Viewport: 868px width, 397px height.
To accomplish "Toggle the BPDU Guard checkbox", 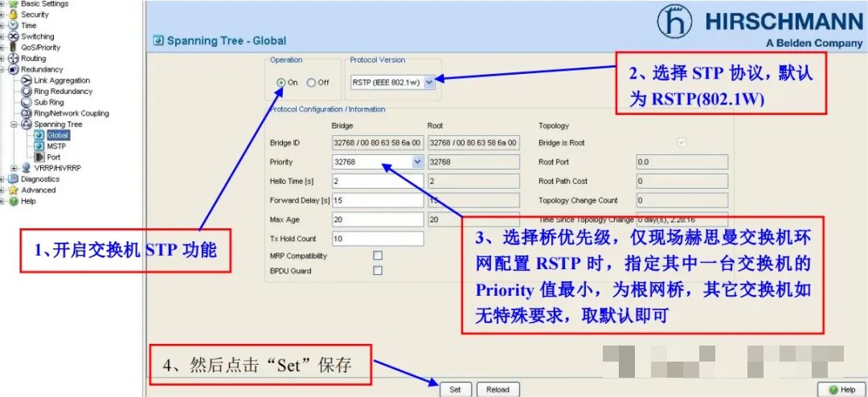I will (x=378, y=271).
